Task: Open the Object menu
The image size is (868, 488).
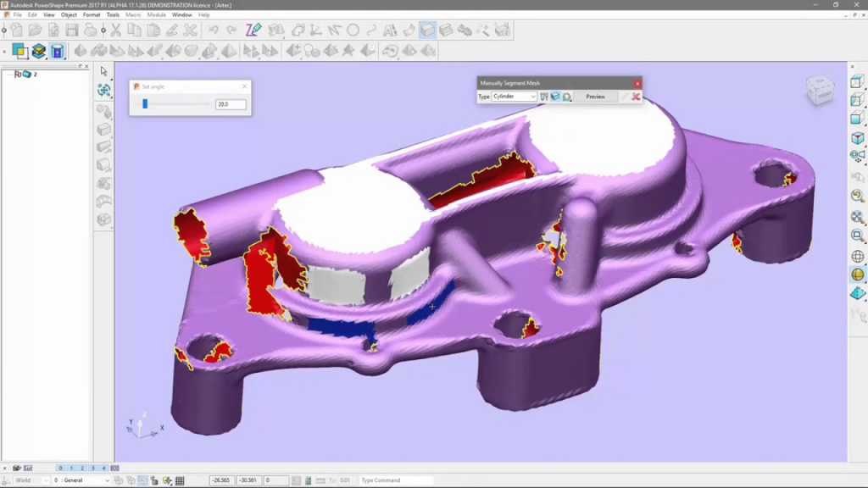Action: pyautogui.click(x=69, y=14)
